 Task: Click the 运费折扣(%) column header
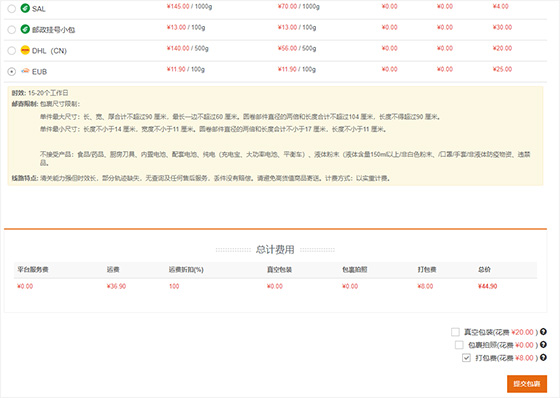tap(186, 270)
